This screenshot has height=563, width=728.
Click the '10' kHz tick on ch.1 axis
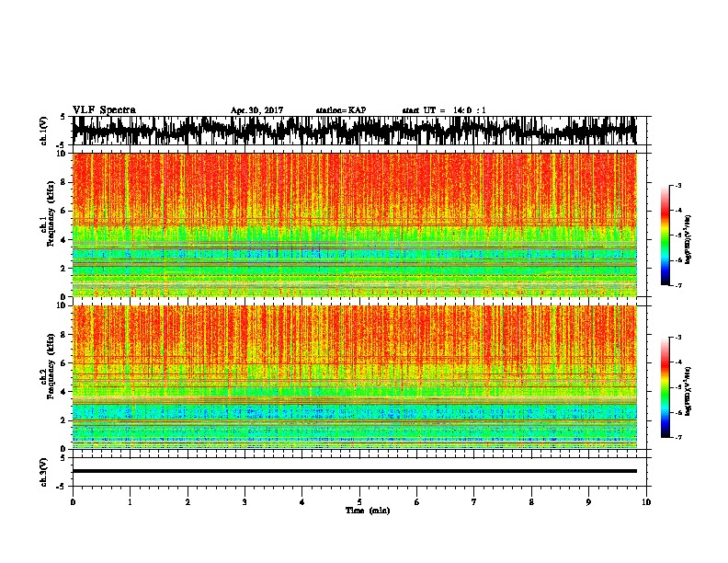63,154
